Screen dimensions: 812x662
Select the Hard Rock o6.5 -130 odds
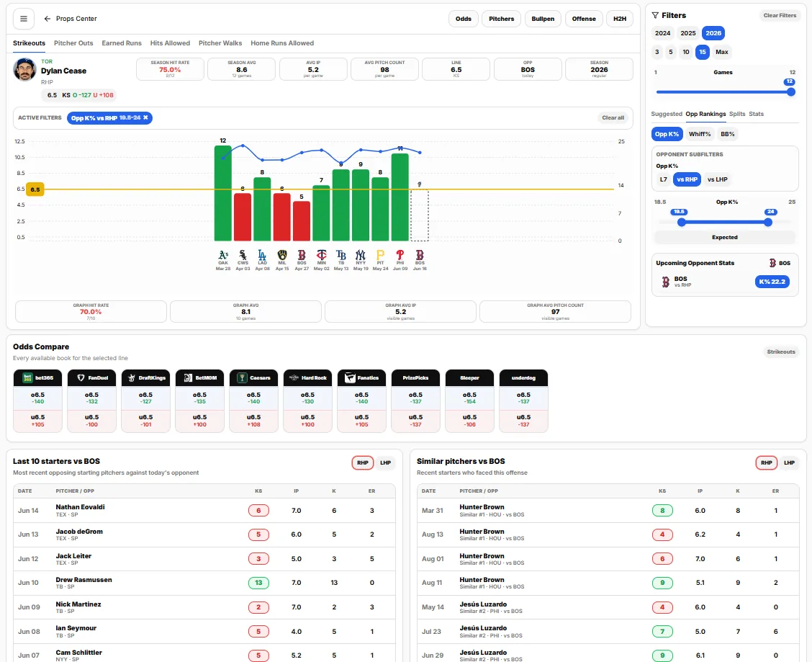(x=307, y=398)
